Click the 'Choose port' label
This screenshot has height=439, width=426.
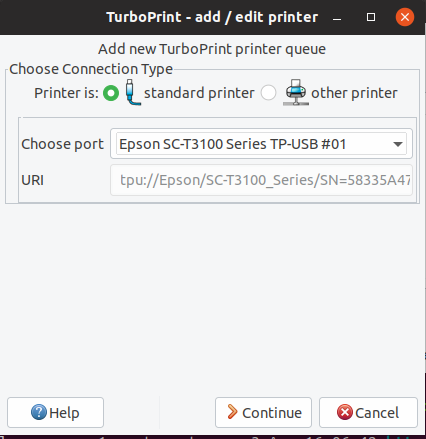62,144
